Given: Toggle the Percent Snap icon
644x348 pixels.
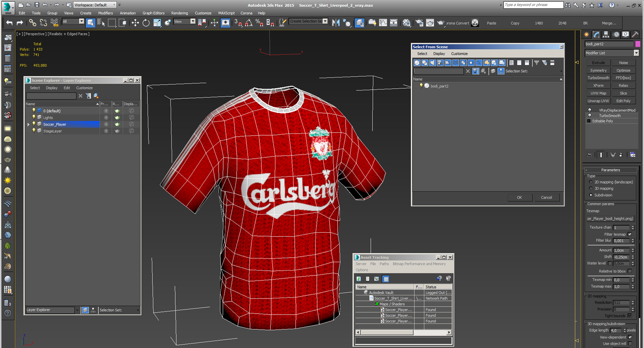Looking at the screenshot, I should pyautogui.click(x=259, y=23).
